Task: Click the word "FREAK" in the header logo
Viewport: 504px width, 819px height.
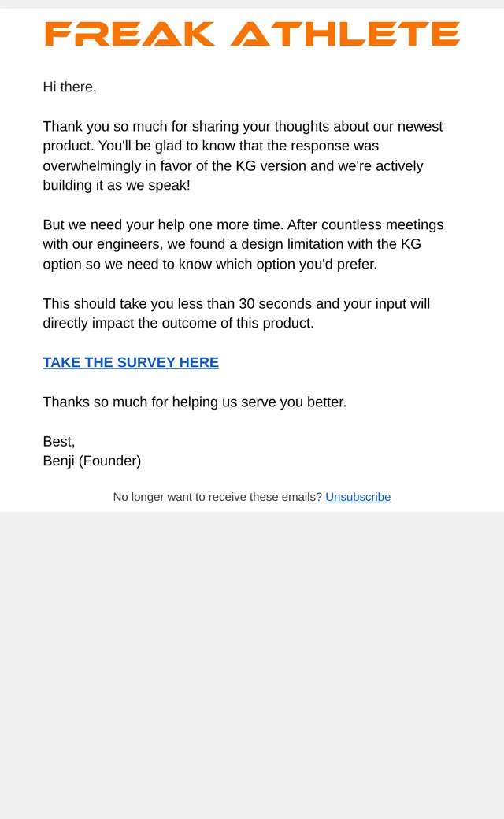Action: point(129,33)
